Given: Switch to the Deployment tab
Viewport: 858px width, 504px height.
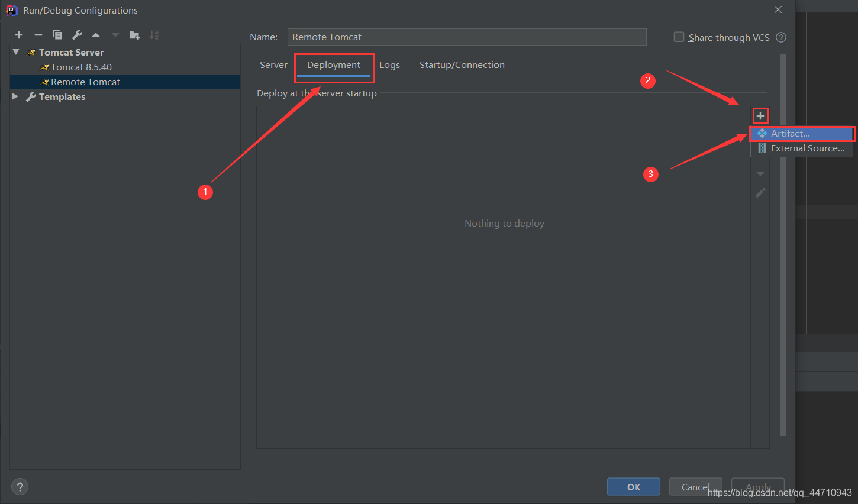Looking at the screenshot, I should 334,65.
